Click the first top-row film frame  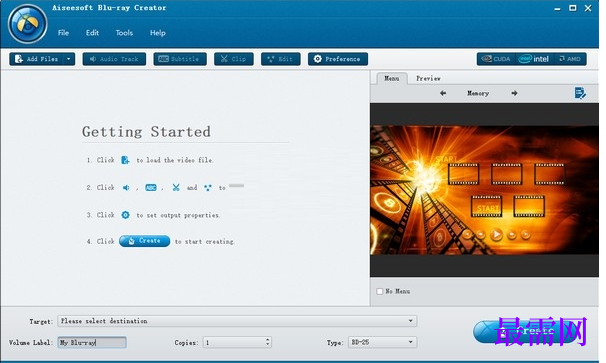pyautogui.click(x=463, y=174)
